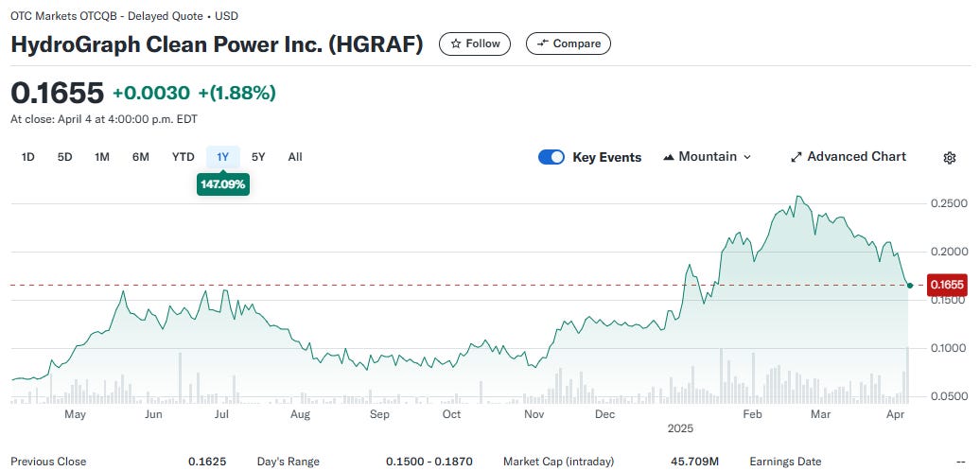The image size is (980, 471).
Task: Click the 0.2000 y-axis label
Action: coord(948,252)
